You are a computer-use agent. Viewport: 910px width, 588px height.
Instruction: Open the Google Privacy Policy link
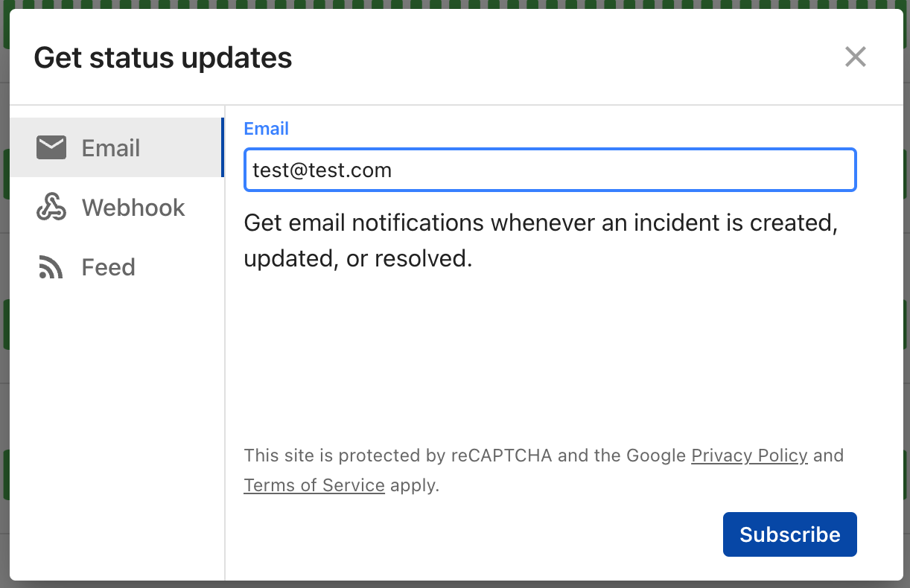point(749,456)
